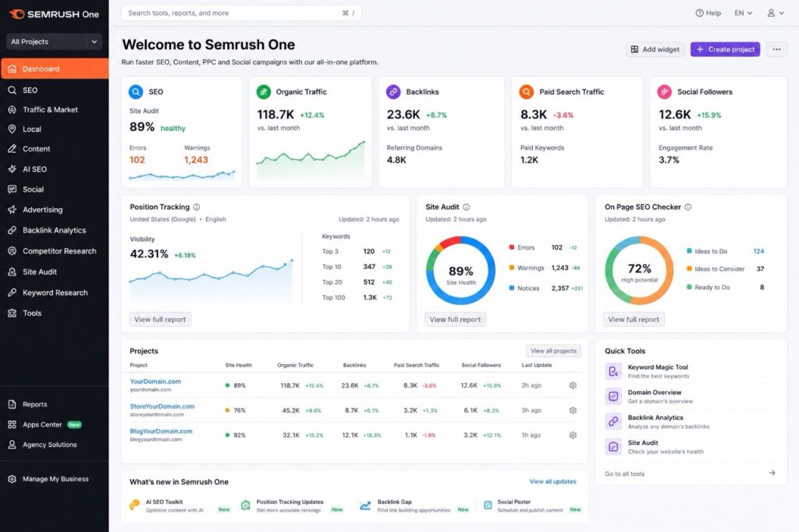Click the Keyword Magic Tool icon
Viewport: 799px width, 532px height.
point(613,371)
